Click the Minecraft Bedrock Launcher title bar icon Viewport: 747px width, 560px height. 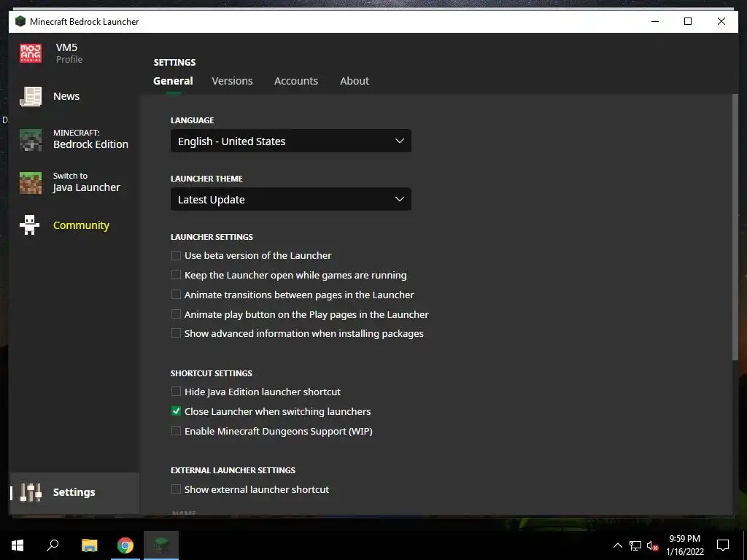click(x=20, y=21)
